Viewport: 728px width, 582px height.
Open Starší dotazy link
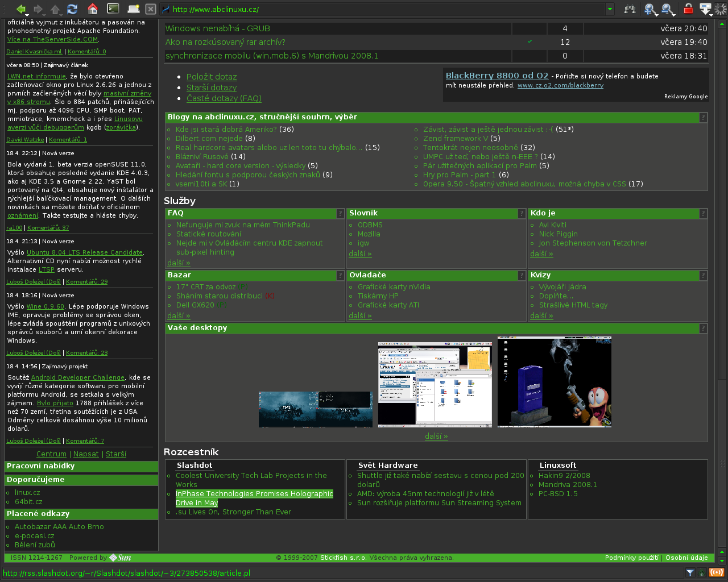coord(212,88)
